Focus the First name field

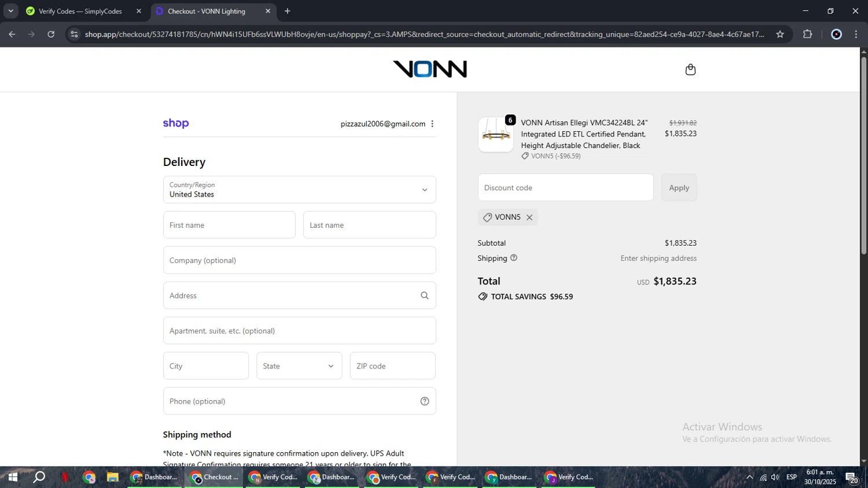click(x=229, y=225)
